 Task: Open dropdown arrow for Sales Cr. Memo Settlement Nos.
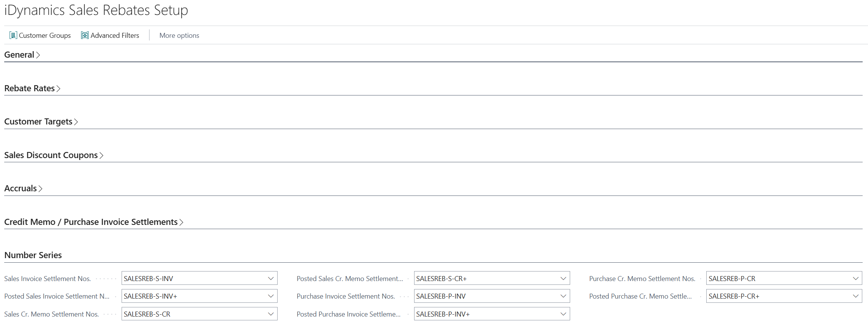(x=271, y=314)
